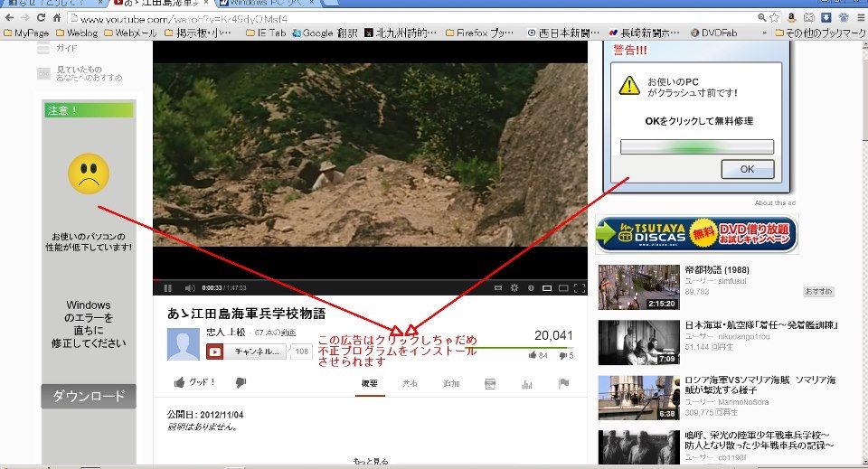Select the 追加 tab

tap(450, 383)
